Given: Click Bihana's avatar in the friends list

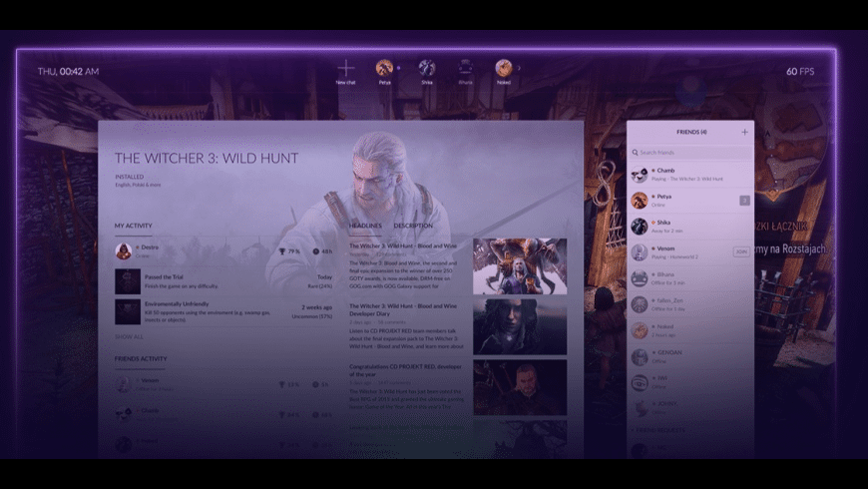Looking at the screenshot, I should pyautogui.click(x=640, y=278).
